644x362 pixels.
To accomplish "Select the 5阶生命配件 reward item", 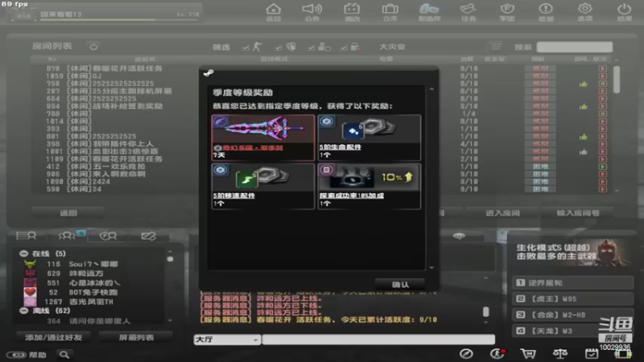I will (x=369, y=138).
